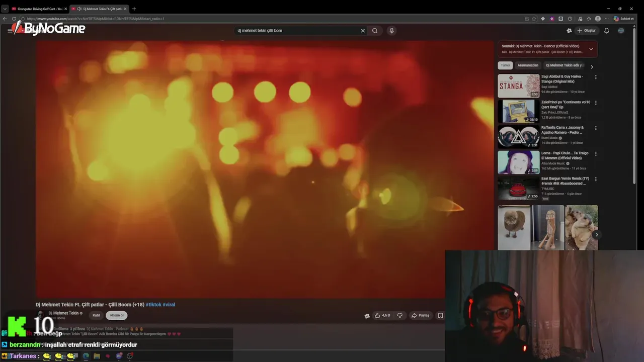This screenshot has width=644, height=362.
Task: Open the Stanga (Original Mix) video thumbnail
Action: coord(519,86)
